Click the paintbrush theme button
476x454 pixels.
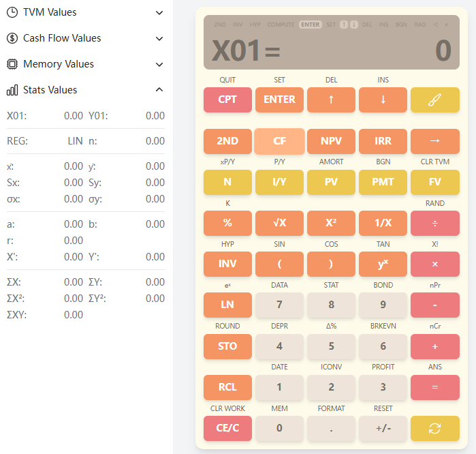[x=434, y=100]
